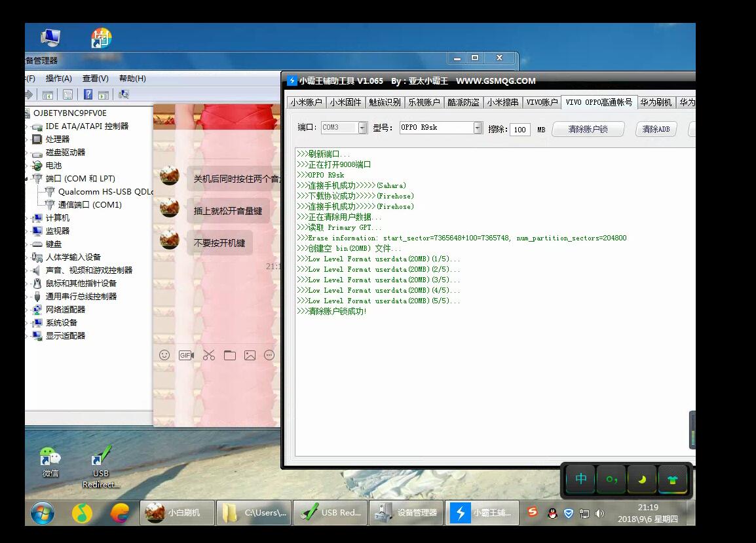
Task: Open the yellow-green music player taskbar icon
Action: coord(82,513)
